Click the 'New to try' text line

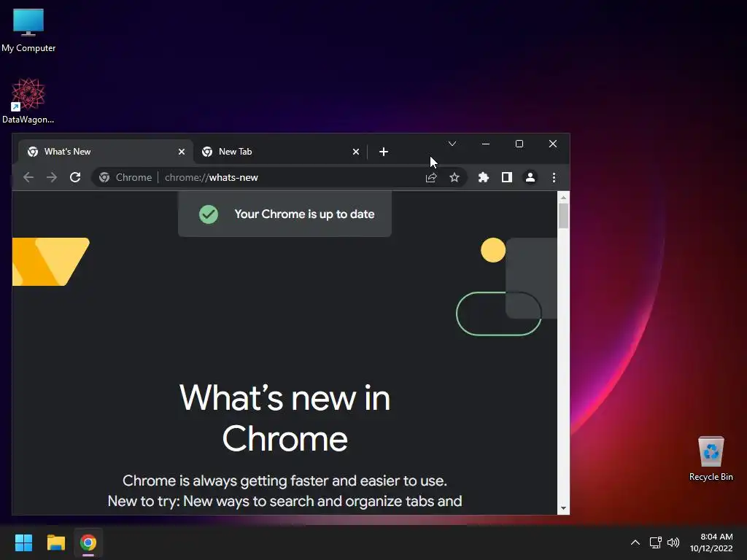tap(285, 502)
